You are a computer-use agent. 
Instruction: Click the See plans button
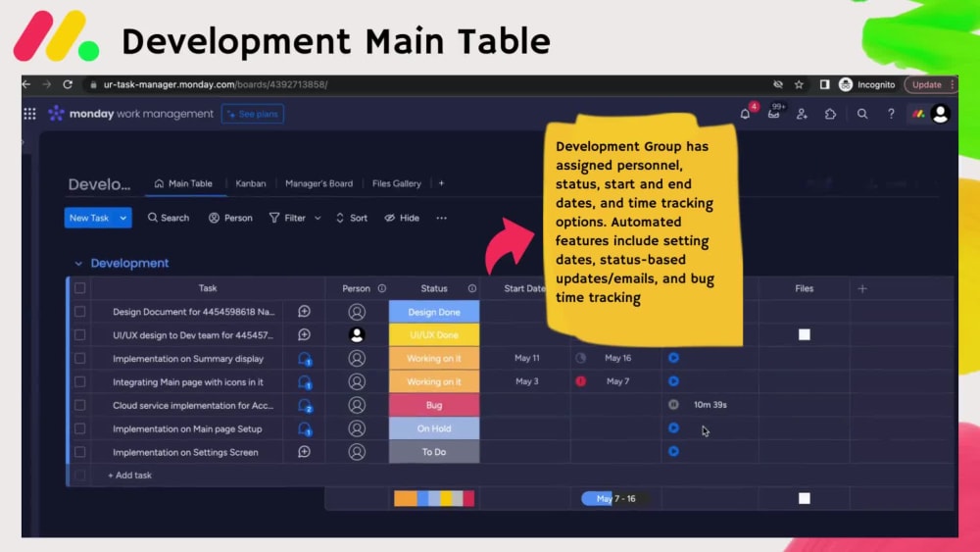(x=253, y=114)
